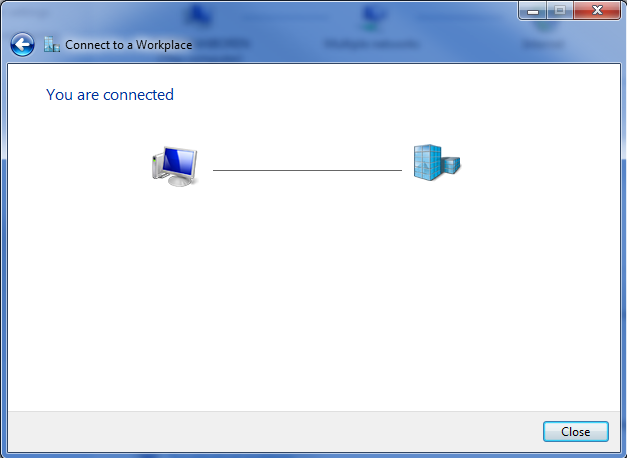Click the blue screen of the computer icon
Screen dimensions: 627x458
click(179, 162)
